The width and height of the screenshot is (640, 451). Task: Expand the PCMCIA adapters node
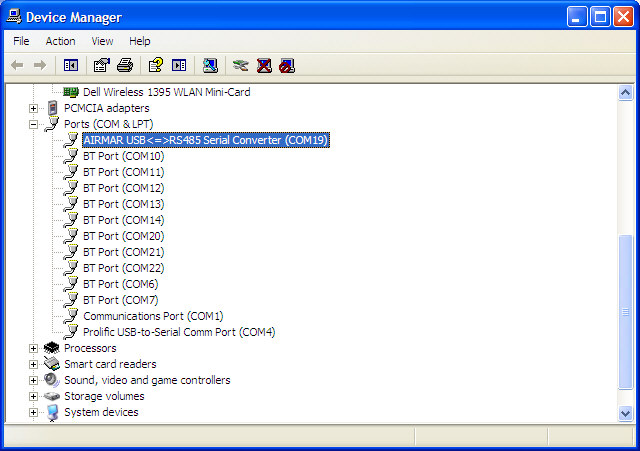coord(33,109)
